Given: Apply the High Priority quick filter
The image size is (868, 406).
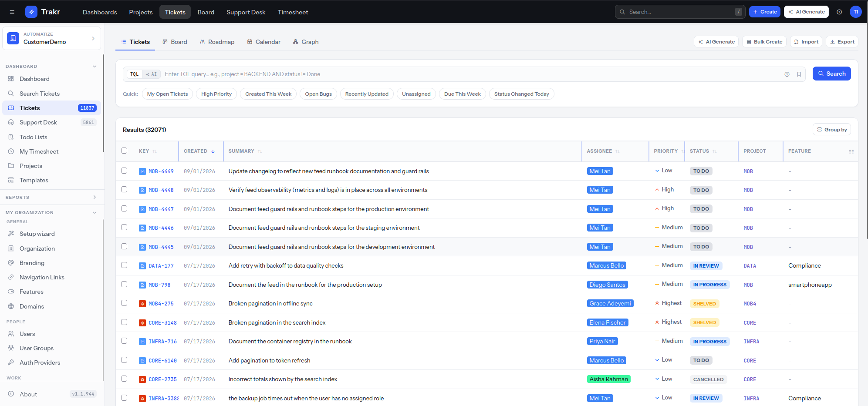Looking at the screenshot, I should click(216, 94).
